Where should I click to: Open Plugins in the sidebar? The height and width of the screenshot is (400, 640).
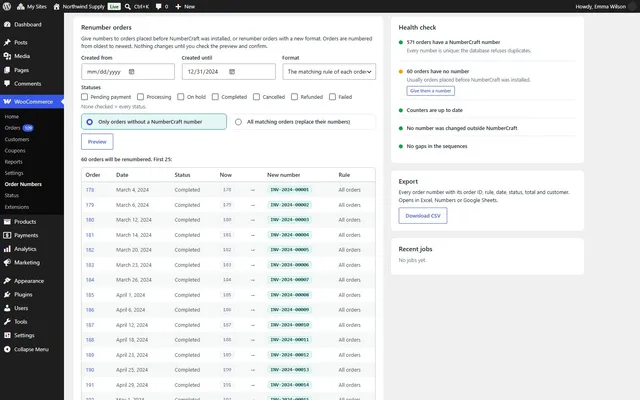tap(32, 294)
